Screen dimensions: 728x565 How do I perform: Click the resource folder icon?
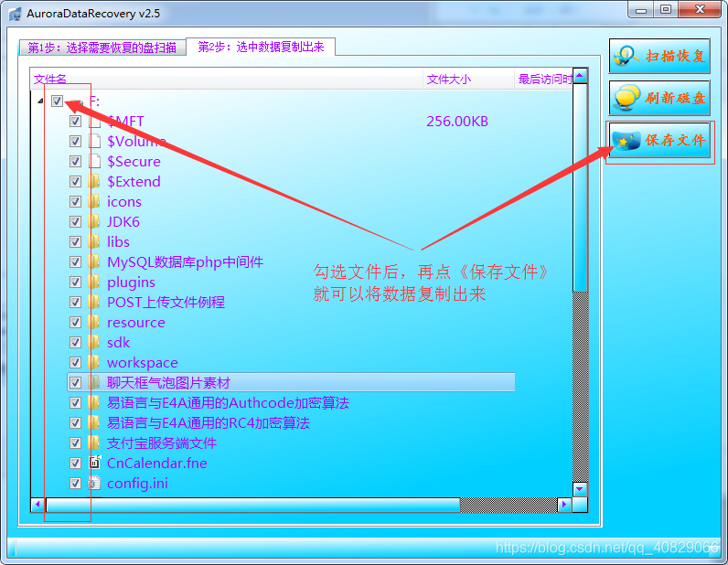(94, 322)
